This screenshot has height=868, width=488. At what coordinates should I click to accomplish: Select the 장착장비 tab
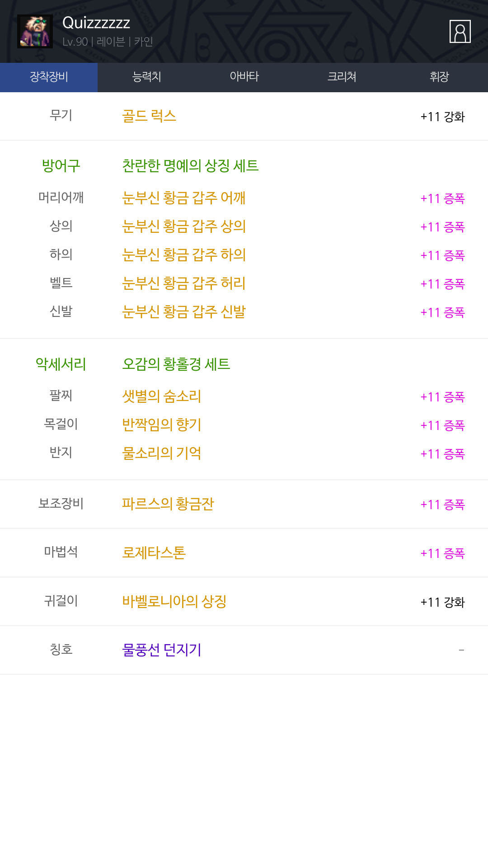pyautogui.click(x=49, y=77)
